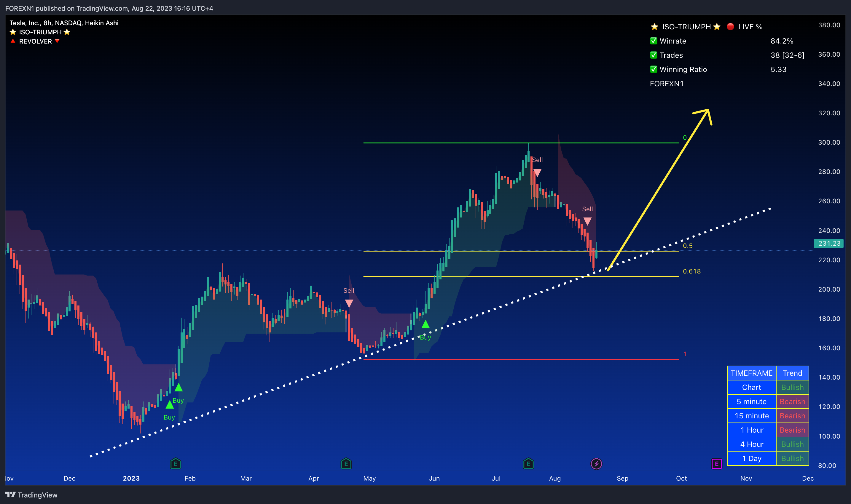
Task: Select the ISO-TRIUMPH indicator legend name
Action: 40,32
